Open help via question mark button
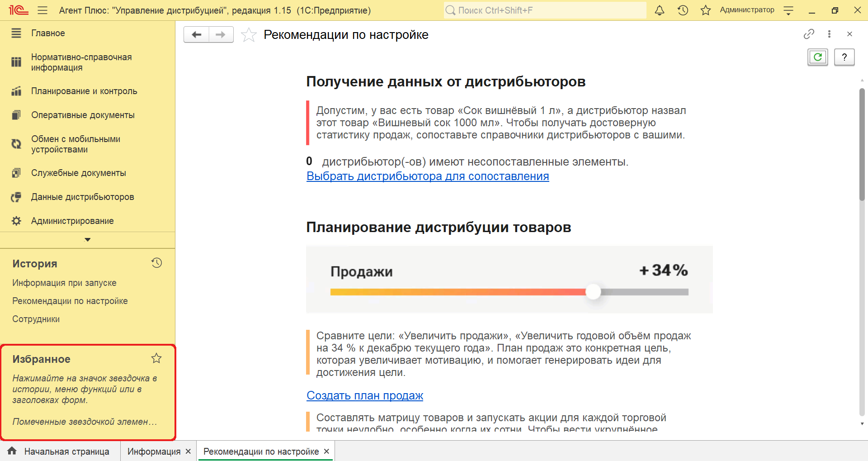 844,57
